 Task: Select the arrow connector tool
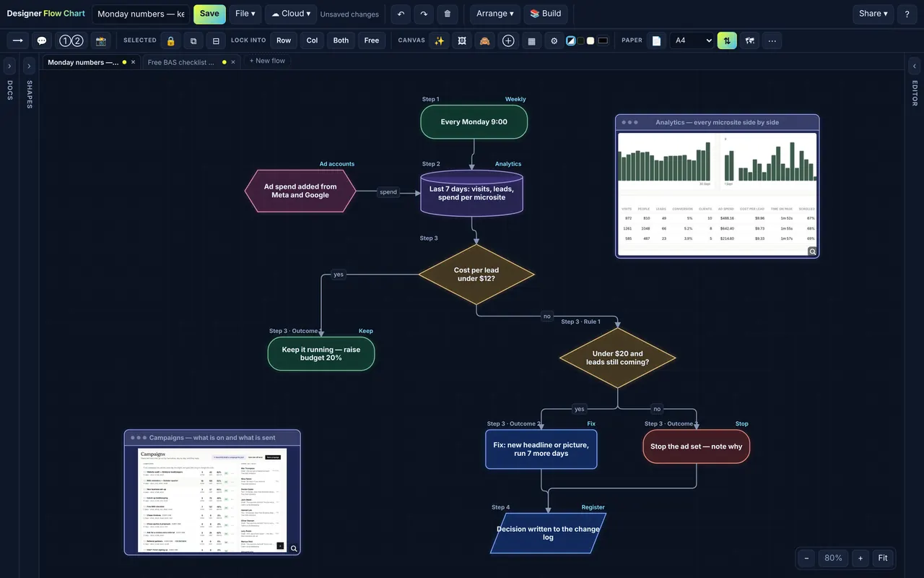click(x=18, y=40)
